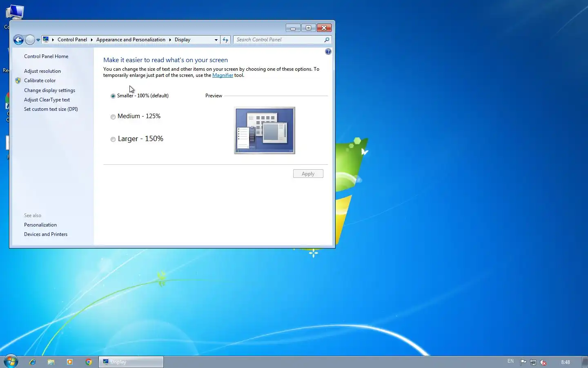
Task: Launch Windows Media Player from taskbar
Action: pos(70,362)
